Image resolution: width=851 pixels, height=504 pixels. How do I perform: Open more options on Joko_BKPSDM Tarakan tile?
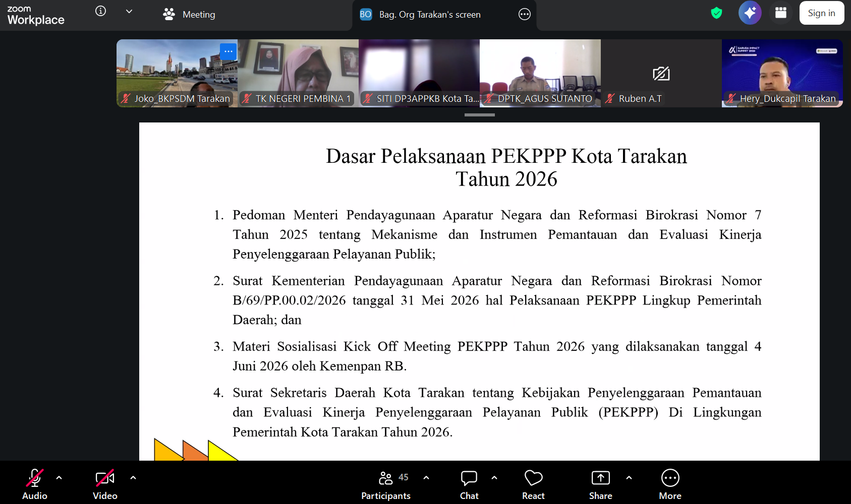click(x=229, y=51)
